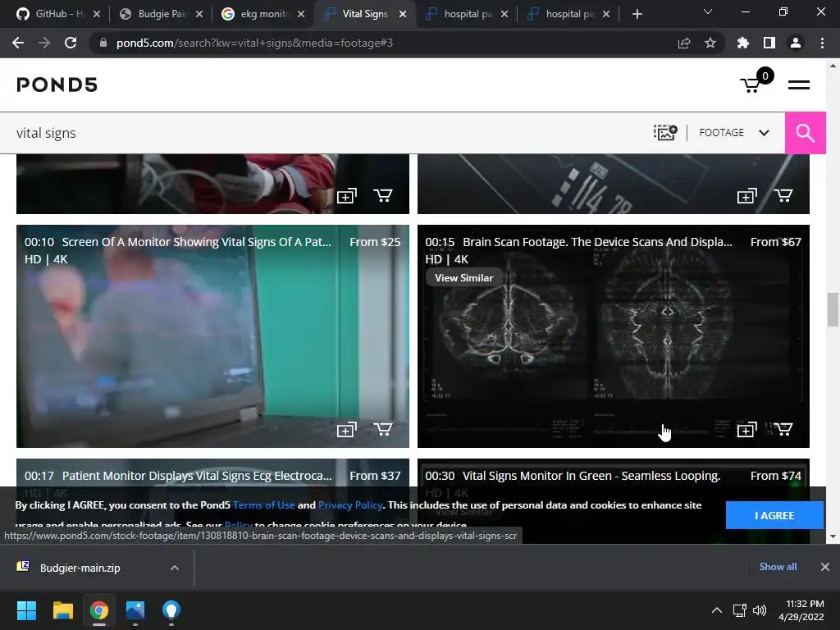
Task: Open File Explorer from the taskbar
Action: 62,610
